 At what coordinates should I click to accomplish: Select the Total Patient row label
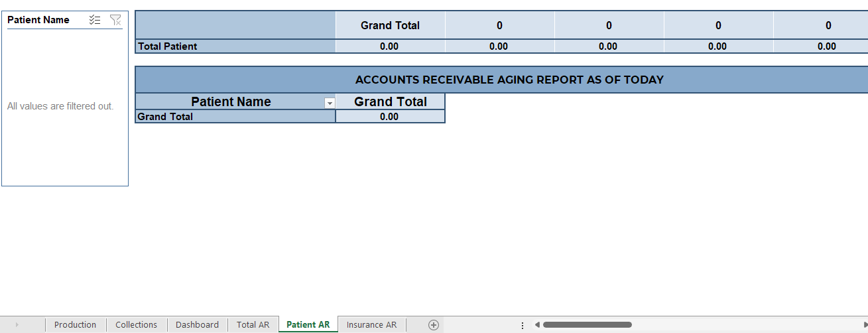coord(235,46)
